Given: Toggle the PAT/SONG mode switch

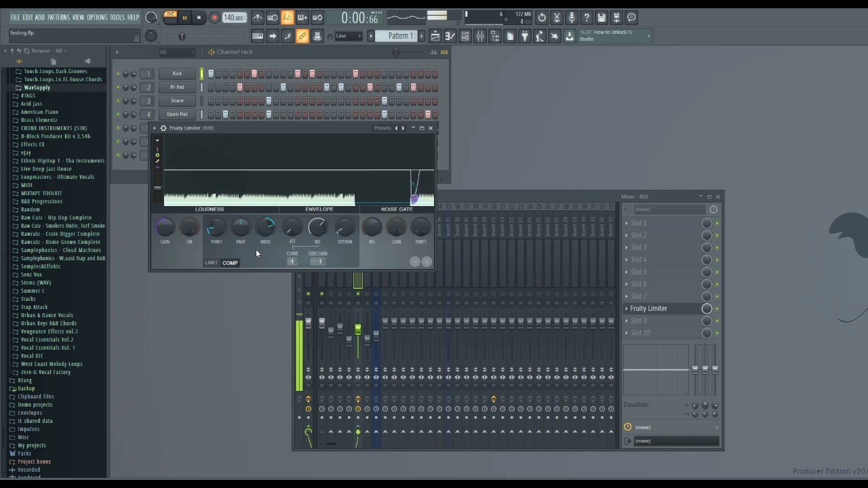Looking at the screenshot, I should [170, 18].
